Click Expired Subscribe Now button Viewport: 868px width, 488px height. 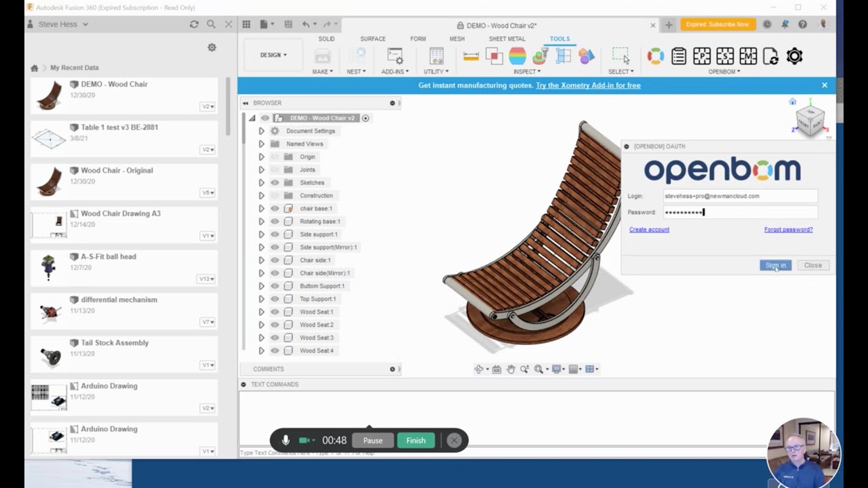pyautogui.click(x=717, y=24)
